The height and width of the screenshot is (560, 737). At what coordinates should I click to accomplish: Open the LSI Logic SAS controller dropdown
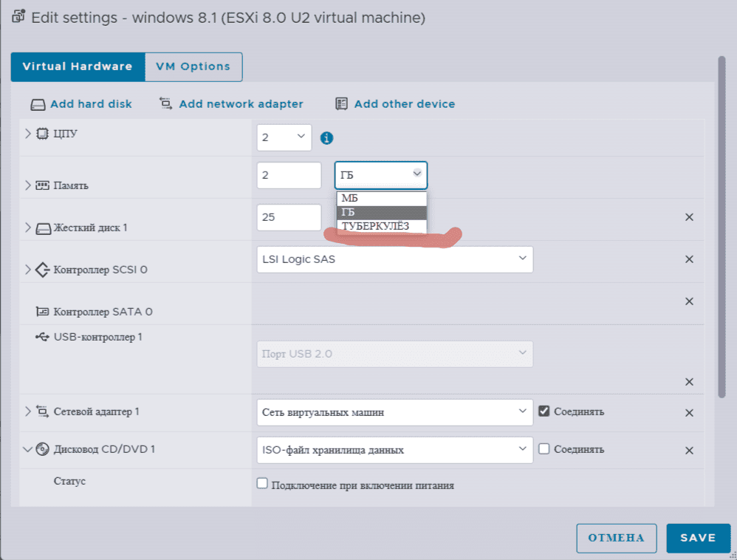(x=394, y=259)
